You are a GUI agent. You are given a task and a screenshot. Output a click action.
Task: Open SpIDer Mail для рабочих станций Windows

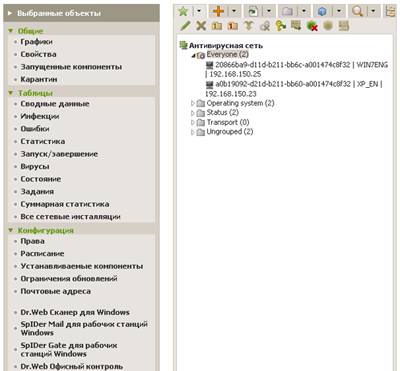(x=84, y=328)
